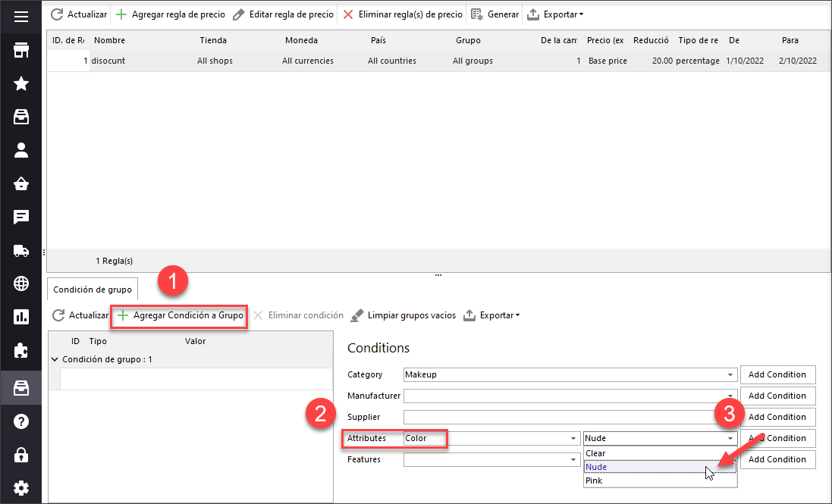This screenshot has height=504, width=832.
Task: Collapse the Condición de grupo : 1 node
Action: [x=55, y=359]
